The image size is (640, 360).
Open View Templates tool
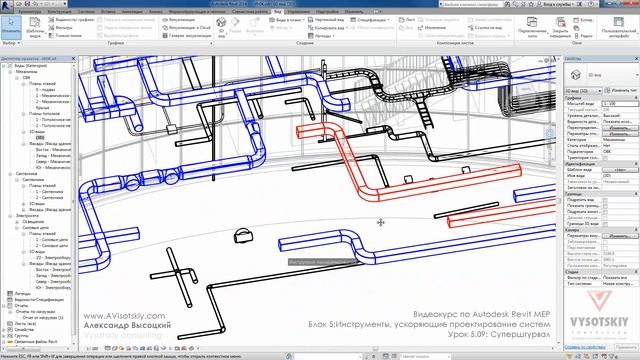coord(35,27)
